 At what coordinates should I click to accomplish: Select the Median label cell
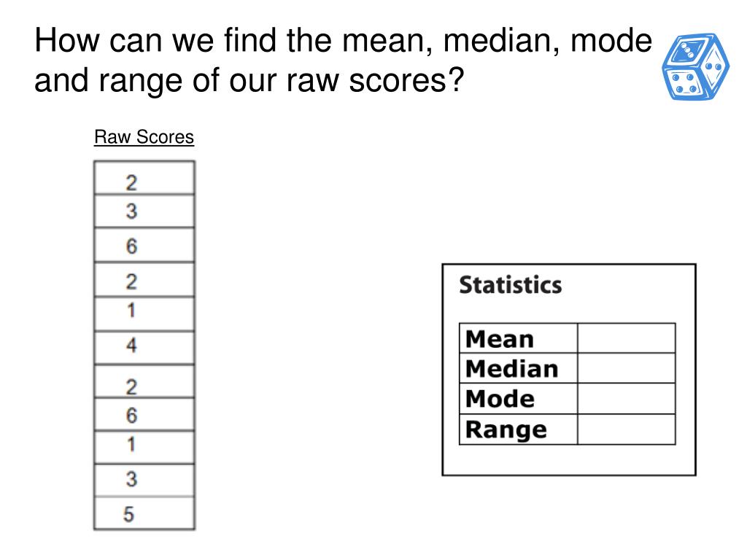pyautogui.click(x=519, y=368)
